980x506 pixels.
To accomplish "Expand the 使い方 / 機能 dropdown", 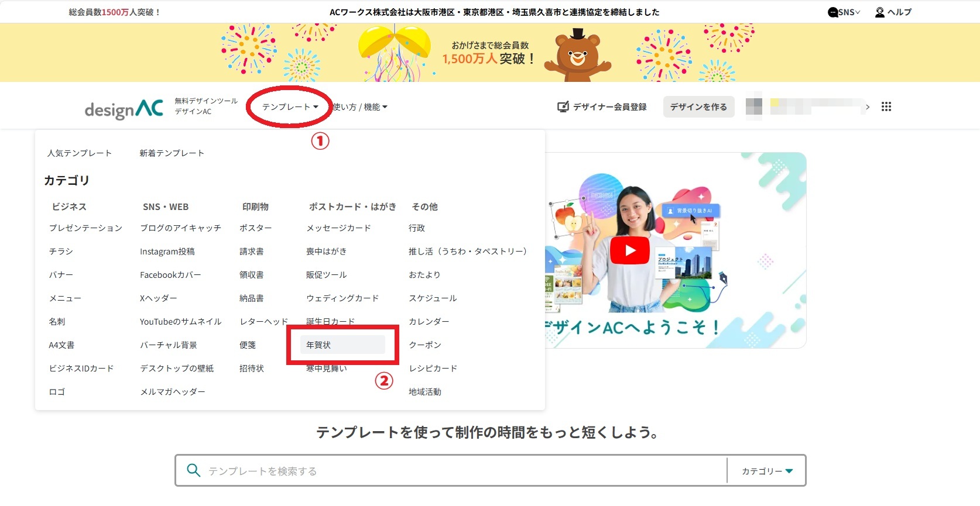I will 360,106.
